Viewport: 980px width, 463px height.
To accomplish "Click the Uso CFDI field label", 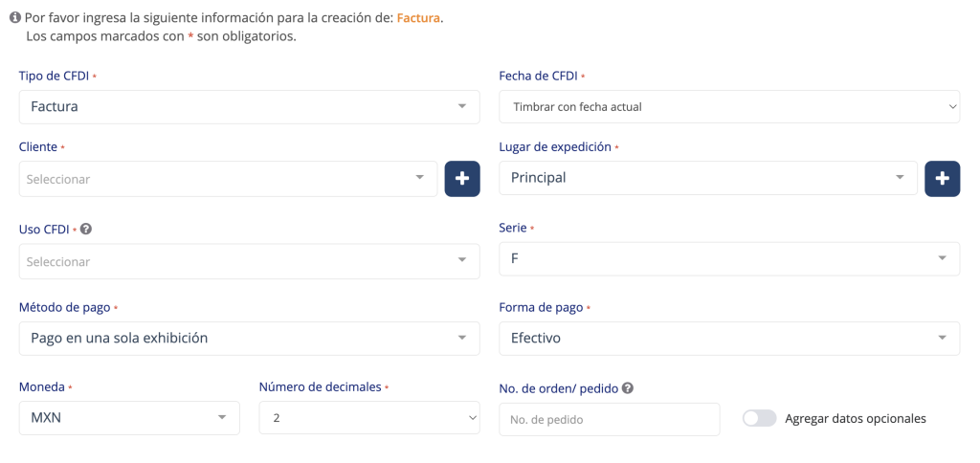I will point(44,230).
